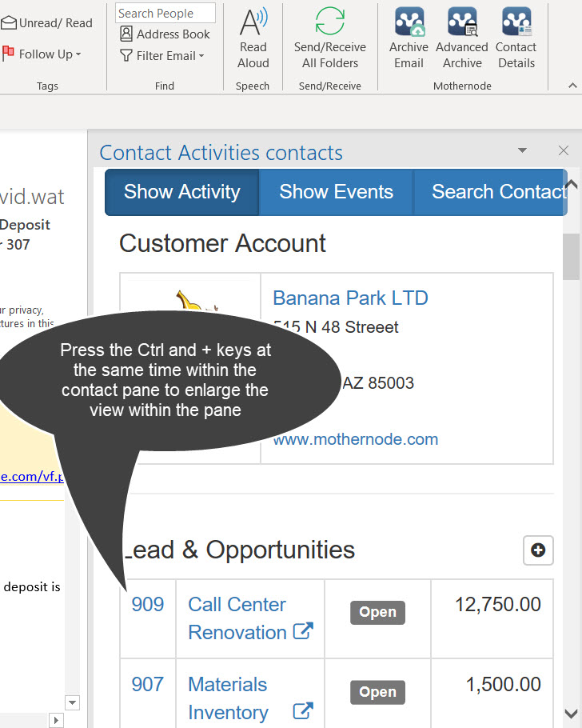Open Advanced Archive in Mothernode group
The image size is (582, 728).
pos(462,38)
